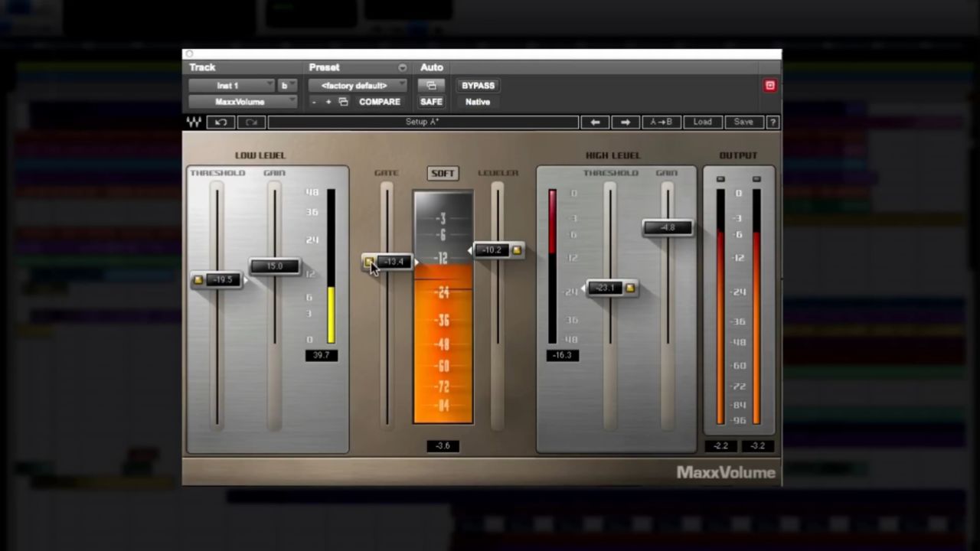
Task: Toggle the SOFT mode button
Action: [443, 173]
